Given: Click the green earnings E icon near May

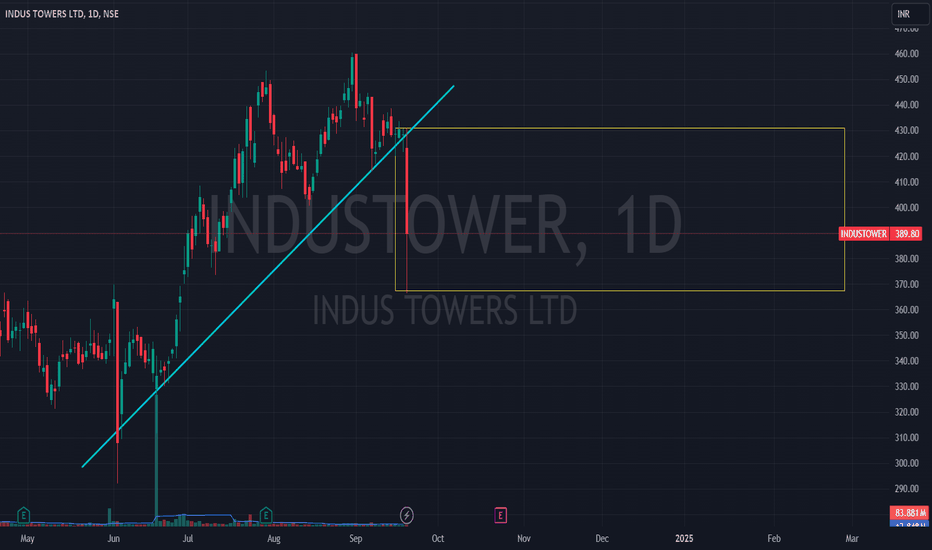Looking at the screenshot, I should pyautogui.click(x=24, y=515).
